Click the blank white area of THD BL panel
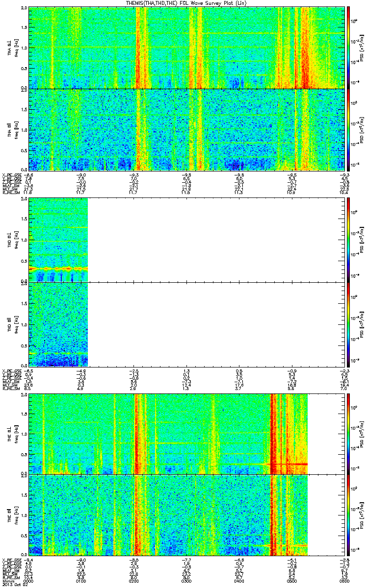The image size is (368, 588). 216,241
